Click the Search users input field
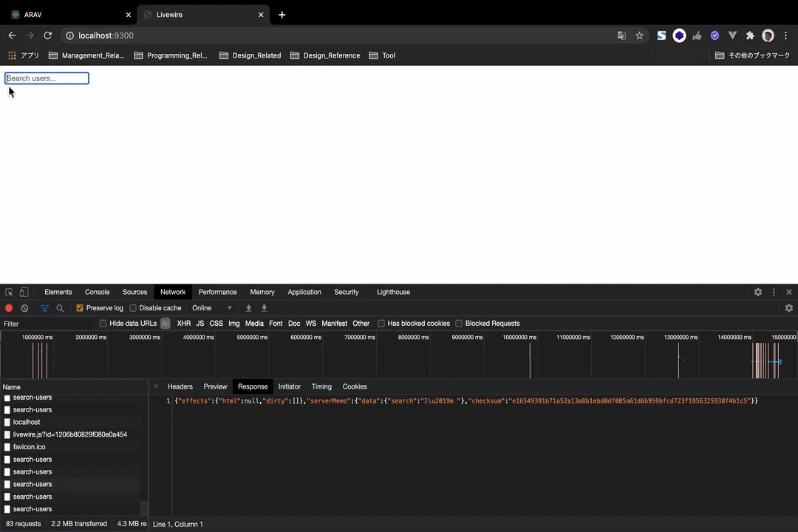The width and height of the screenshot is (798, 532). [x=47, y=78]
